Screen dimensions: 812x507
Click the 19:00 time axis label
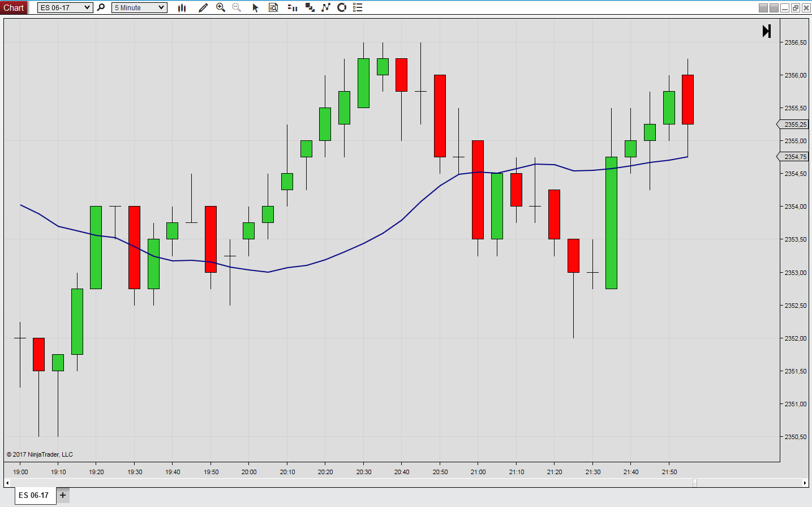click(x=20, y=472)
